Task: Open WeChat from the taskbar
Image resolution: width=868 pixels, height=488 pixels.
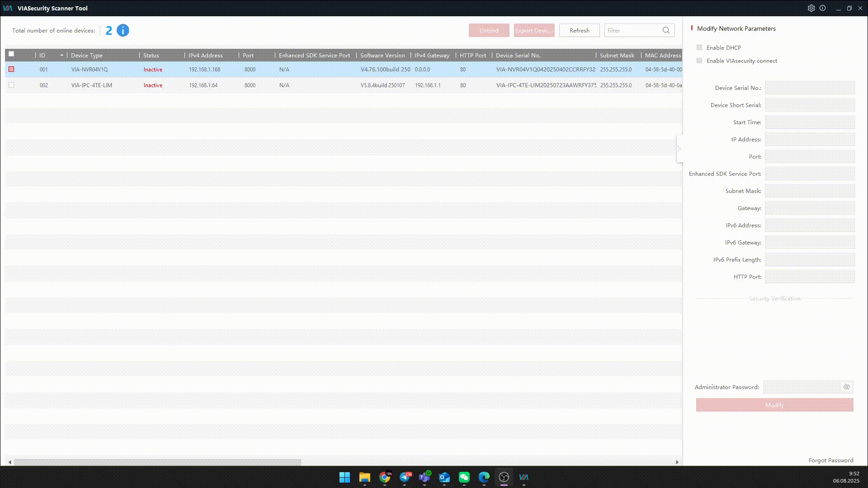Action: (x=464, y=477)
